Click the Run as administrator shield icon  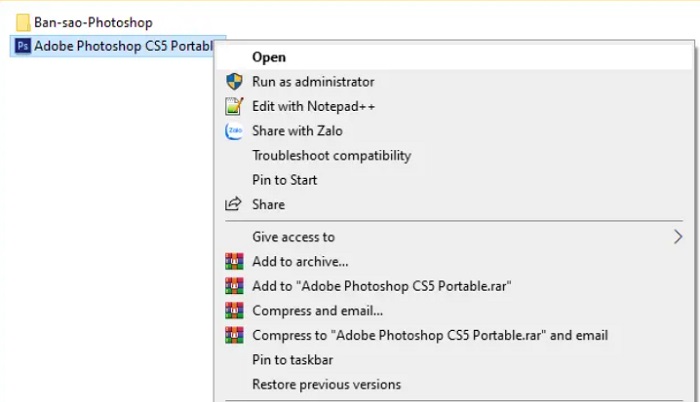tap(234, 82)
